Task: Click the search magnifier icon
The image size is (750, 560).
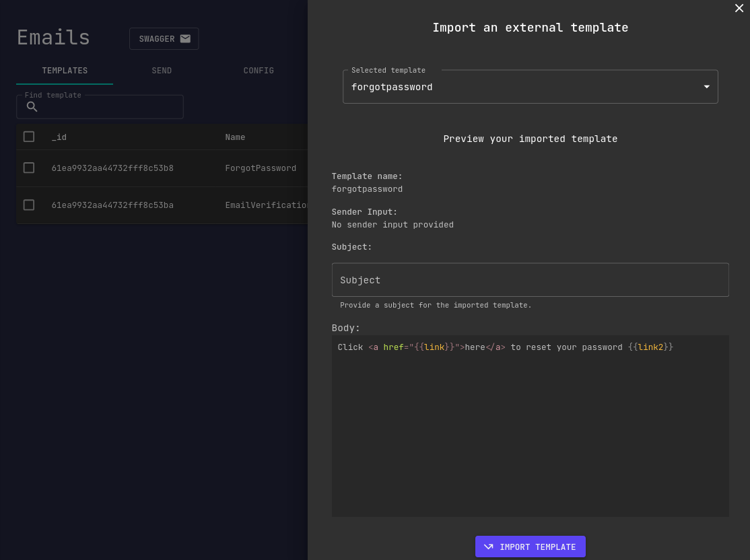Action: [32, 106]
